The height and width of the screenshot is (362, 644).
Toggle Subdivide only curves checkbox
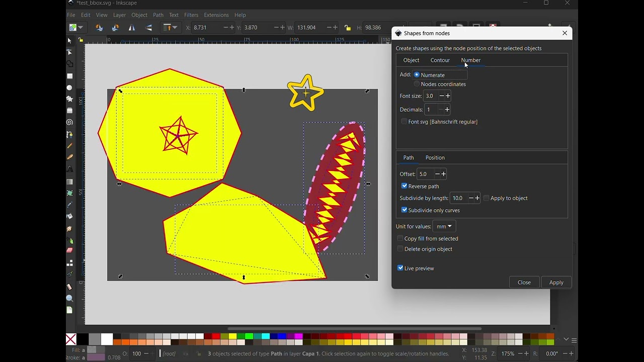pos(404,210)
